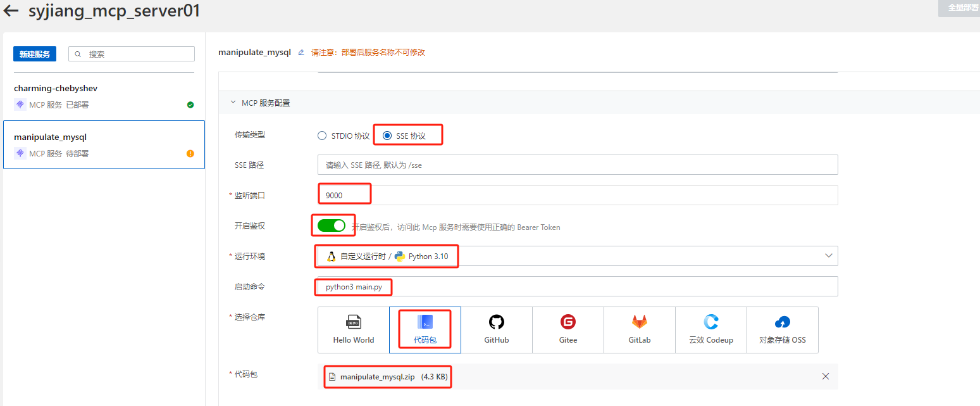Choose GitLab as repository source
980x406 pixels.
coord(640,330)
